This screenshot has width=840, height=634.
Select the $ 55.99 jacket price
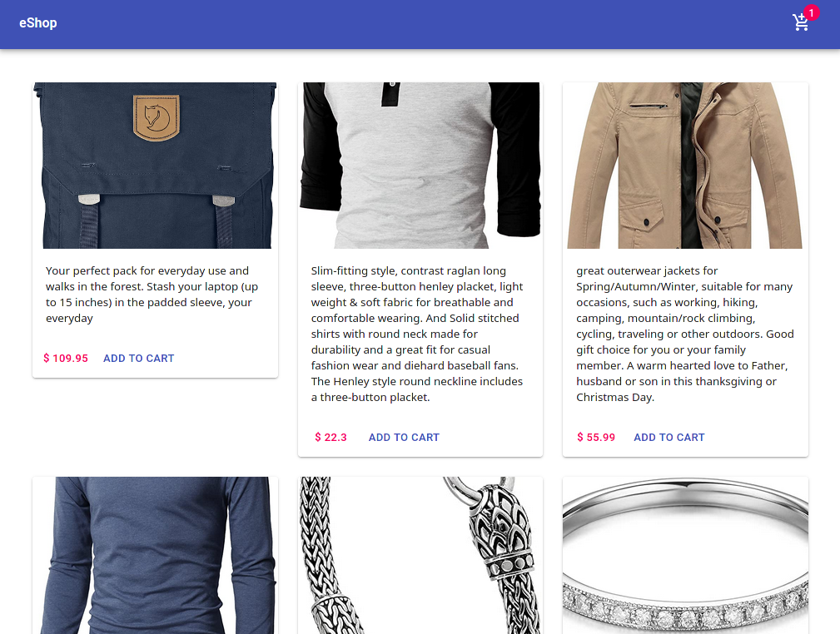(596, 438)
